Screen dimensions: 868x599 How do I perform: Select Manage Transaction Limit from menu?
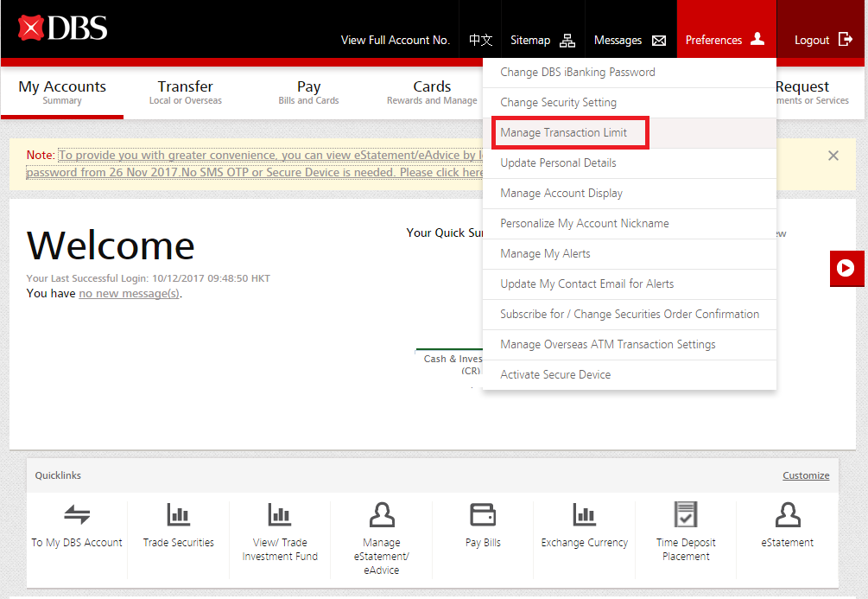pyautogui.click(x=564, y=133)
